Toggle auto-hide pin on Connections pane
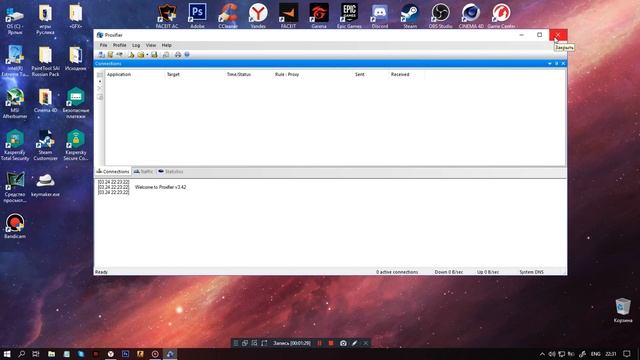640x360 pixels. 556,64
